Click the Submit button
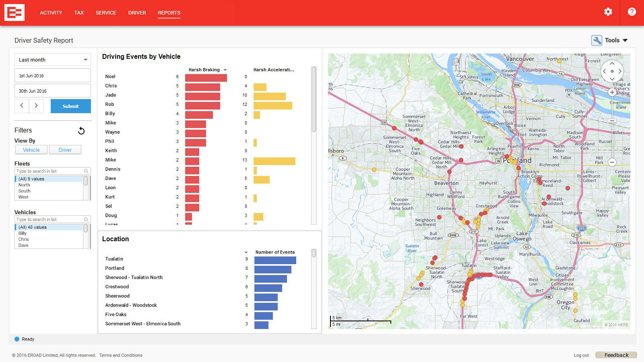 tap(71, 106)
